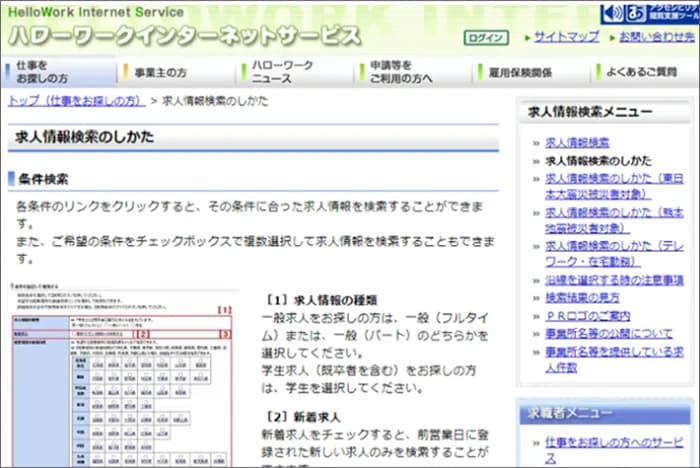Click the speaker read-aloud icon

pyautogui.click(x=612, y=13)
